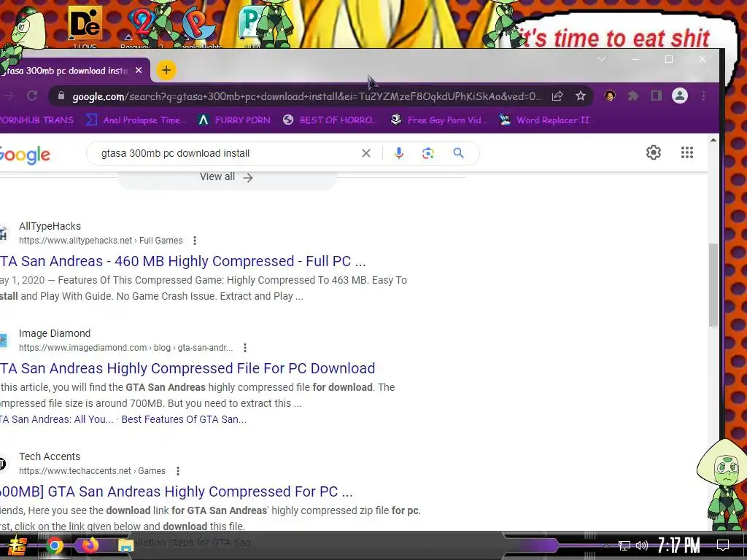Open the extensions puzzle icon
Viewport: 747px width, 560px height.
coord(632,96)
